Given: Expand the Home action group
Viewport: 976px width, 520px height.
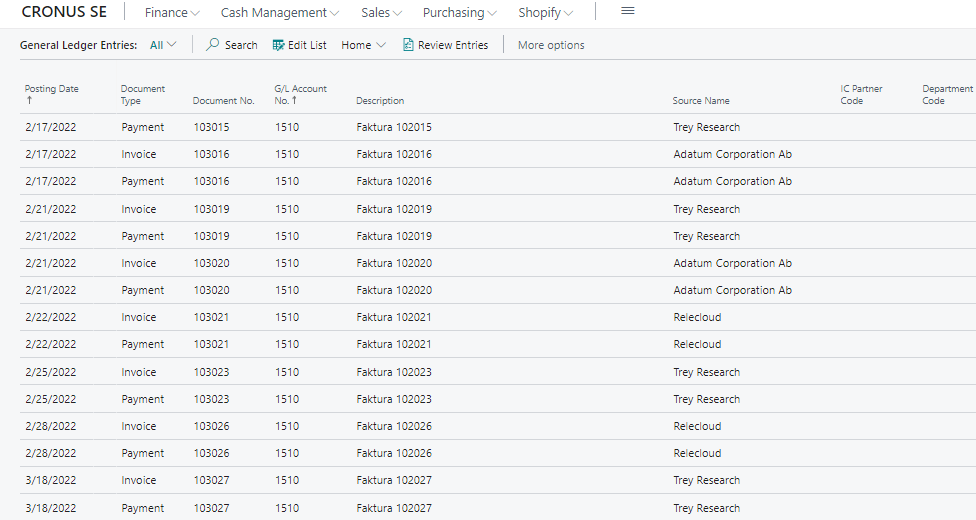Looking at the screenshot, I should click(x=364, y=45).
